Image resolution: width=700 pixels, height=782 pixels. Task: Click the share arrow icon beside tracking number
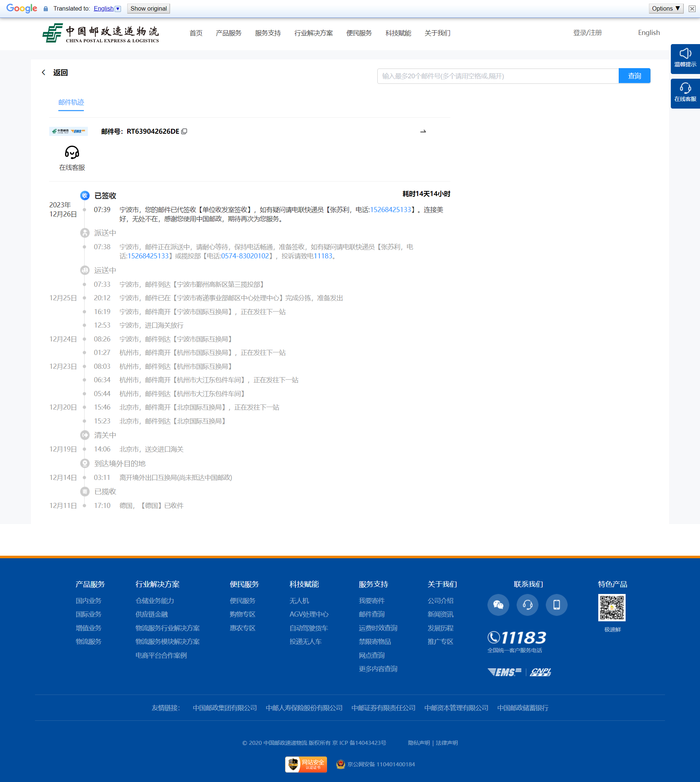coord(423,132)
